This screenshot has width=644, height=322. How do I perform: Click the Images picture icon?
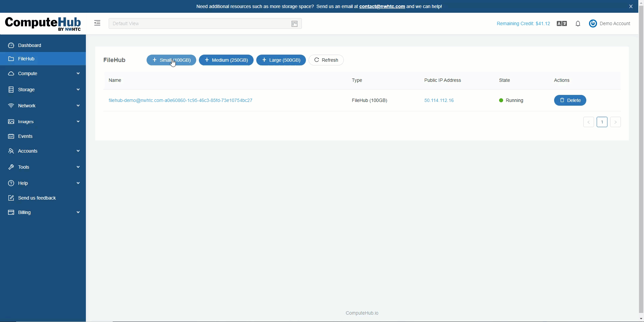[11, 121]
